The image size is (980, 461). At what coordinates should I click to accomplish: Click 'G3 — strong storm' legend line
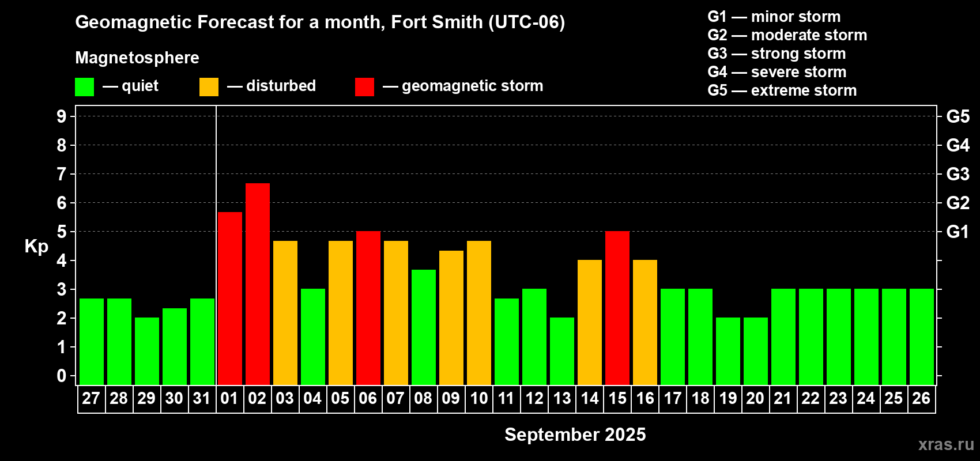point(777,54)
